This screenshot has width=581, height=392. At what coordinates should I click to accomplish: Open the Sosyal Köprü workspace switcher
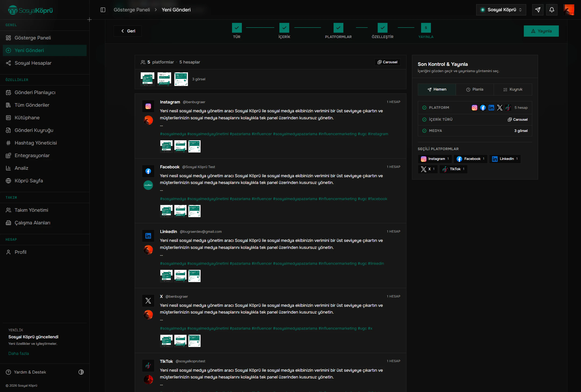point(501,10)
